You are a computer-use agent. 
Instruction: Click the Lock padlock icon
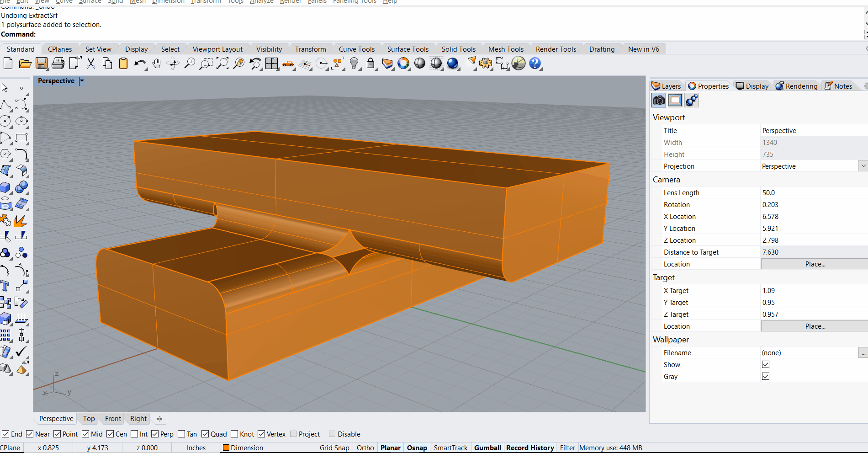[370, 64]
